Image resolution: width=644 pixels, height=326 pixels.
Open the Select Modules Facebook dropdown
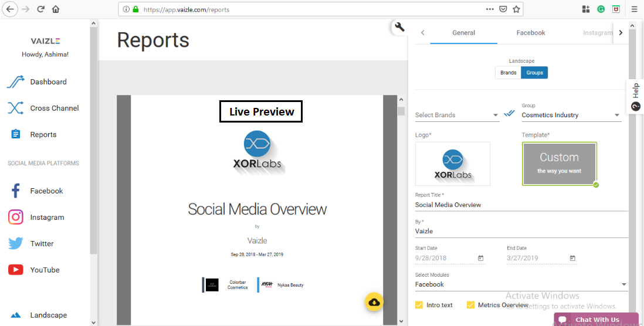tap(521, 284)
